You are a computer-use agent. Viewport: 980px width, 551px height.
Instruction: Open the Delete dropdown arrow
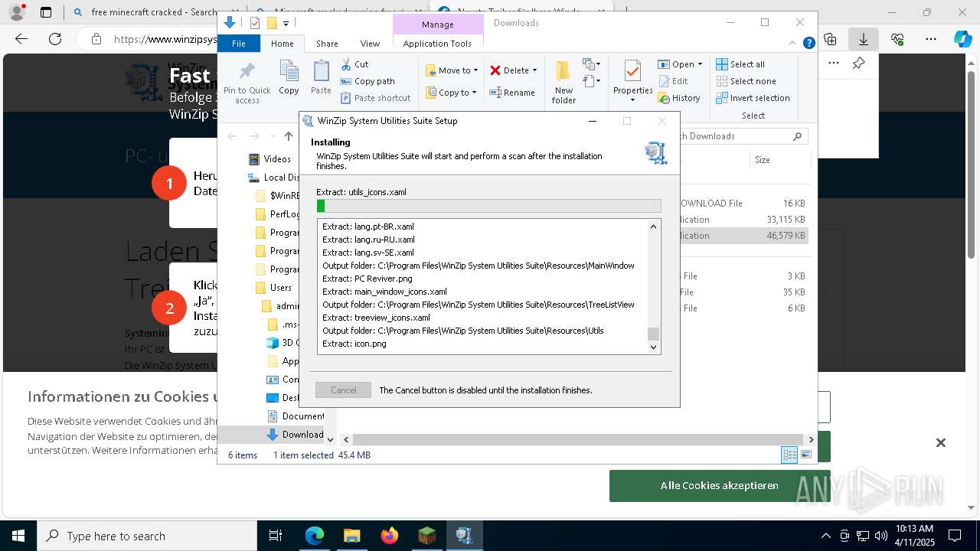click(534, 70)
